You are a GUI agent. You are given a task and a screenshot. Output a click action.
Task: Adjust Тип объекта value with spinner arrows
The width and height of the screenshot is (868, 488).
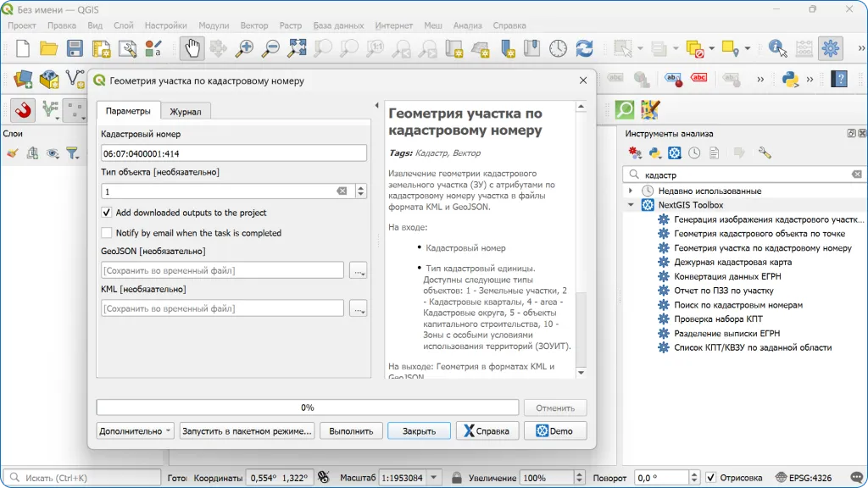click(361, 191)
